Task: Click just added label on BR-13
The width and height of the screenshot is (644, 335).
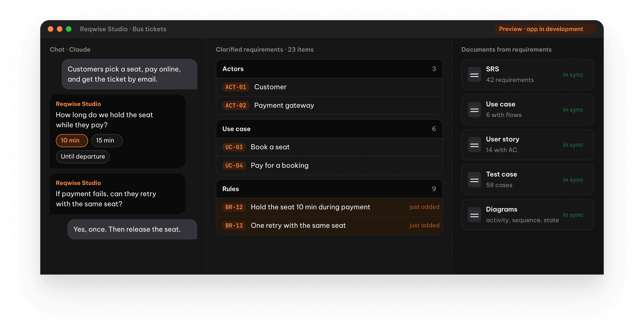Action: coord(424,225)
